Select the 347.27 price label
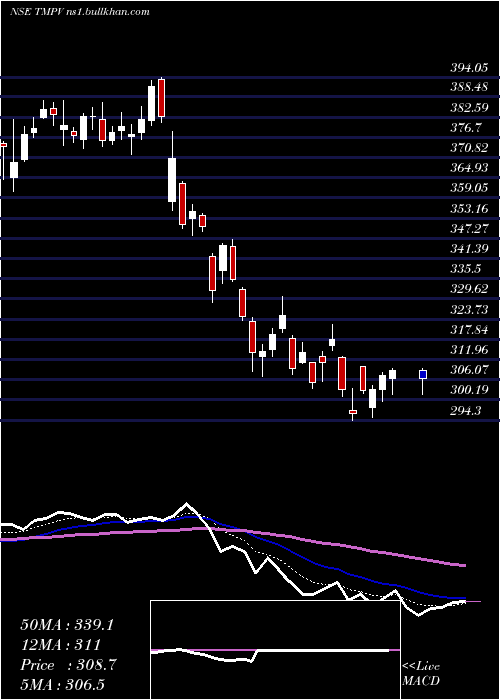This screenshot has height=700, width=500. point(468,229)
